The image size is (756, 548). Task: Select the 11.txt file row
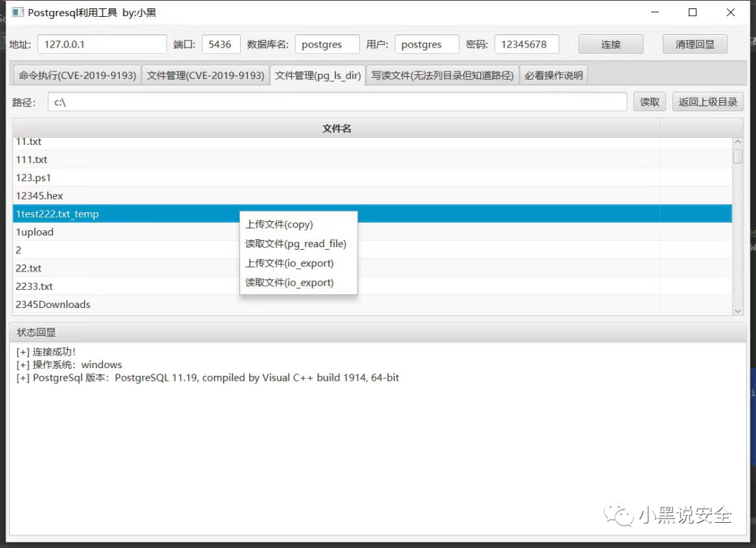pyautogui.click(x=372, y=143)
